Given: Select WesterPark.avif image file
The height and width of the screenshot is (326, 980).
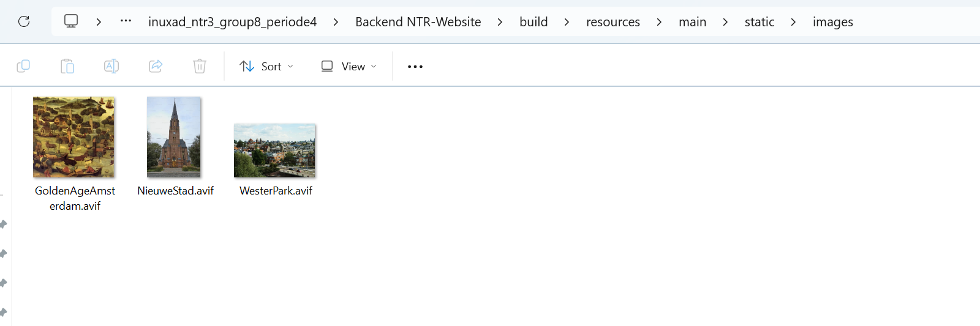Looking at the screenshot, I should click(x=274, y=150).
